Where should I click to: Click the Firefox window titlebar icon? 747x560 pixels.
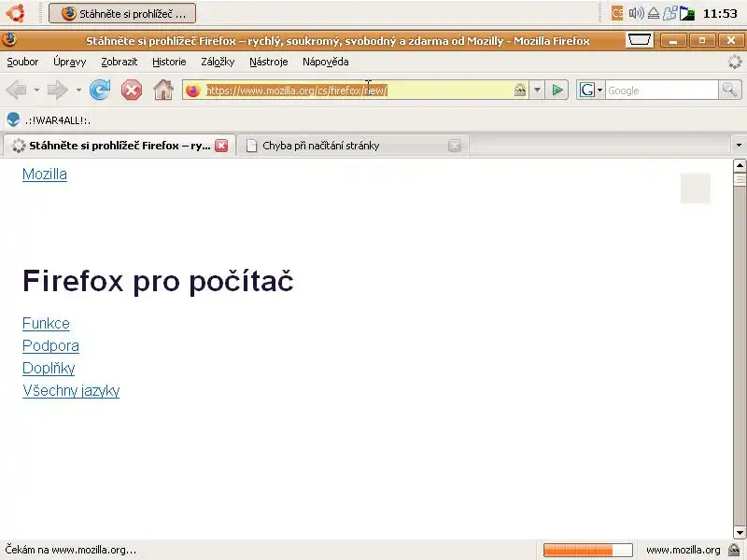[x=9, y=40]
